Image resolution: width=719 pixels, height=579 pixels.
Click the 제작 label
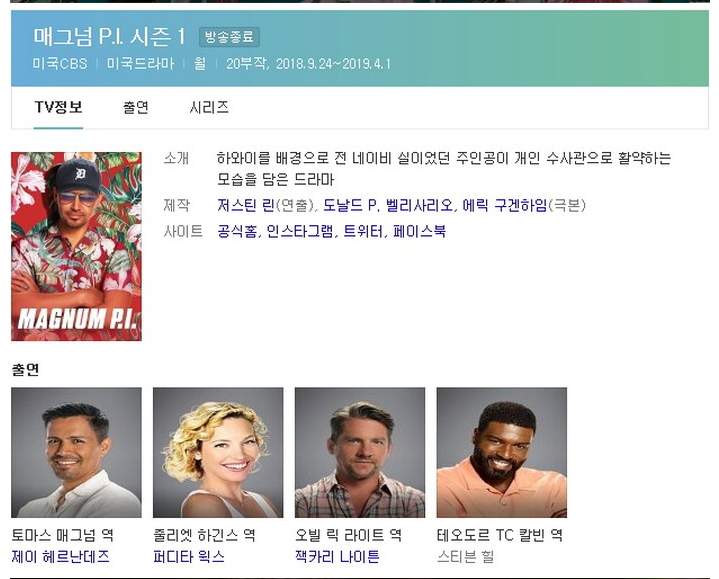click(x=177, y=205)
